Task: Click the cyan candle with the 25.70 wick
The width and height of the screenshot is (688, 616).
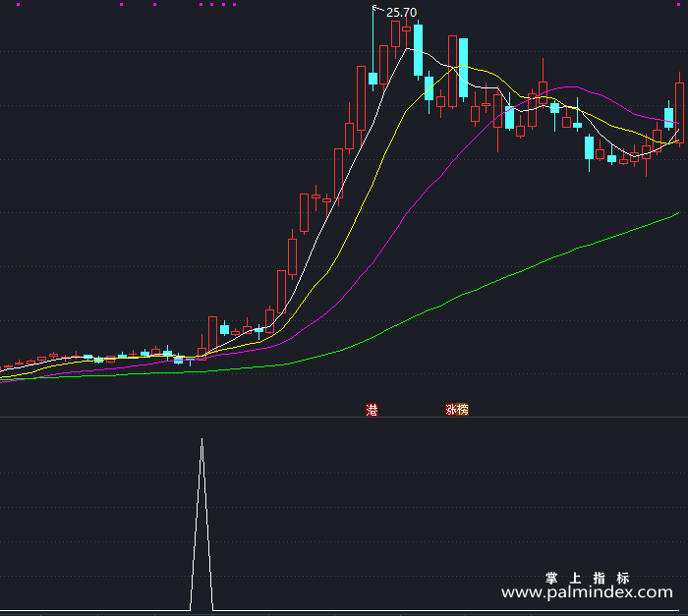Action: [x=373, y=79]
